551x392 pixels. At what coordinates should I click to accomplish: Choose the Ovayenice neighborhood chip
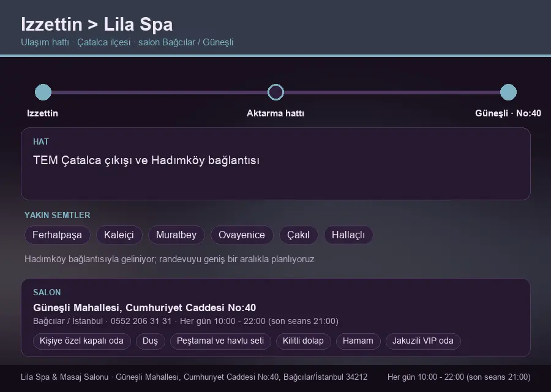(x=242, y=235)
